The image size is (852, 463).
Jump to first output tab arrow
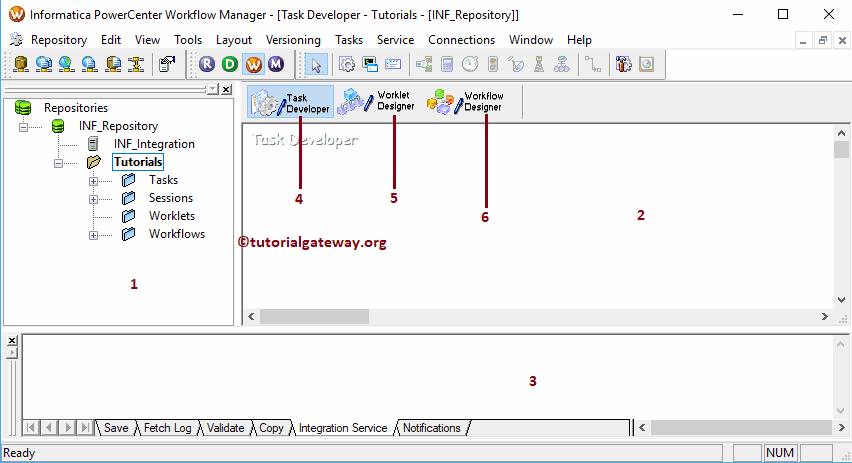tap(30, 428)
